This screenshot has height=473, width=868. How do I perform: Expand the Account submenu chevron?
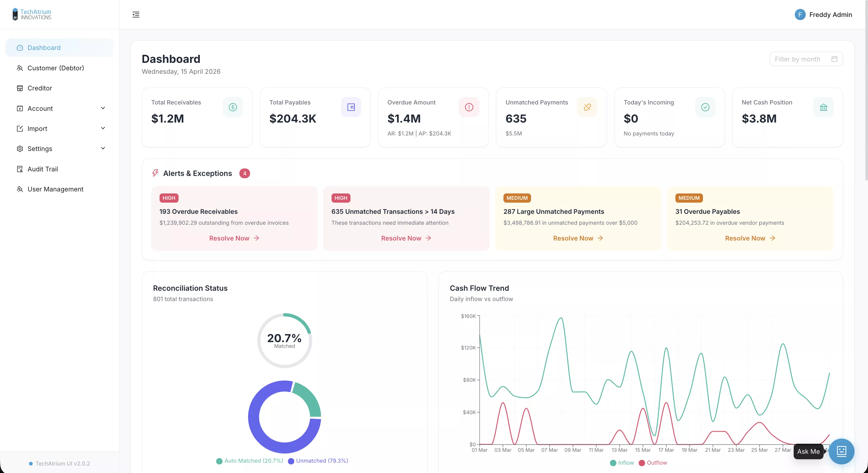tap(103, 108)
